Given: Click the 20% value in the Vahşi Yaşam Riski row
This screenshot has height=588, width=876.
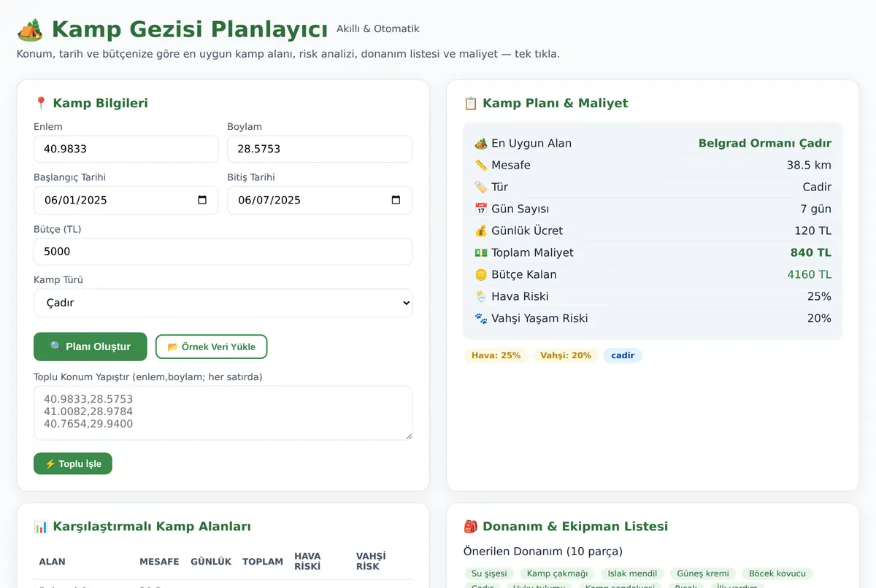Looking at the screenshot, I should 819,318.
